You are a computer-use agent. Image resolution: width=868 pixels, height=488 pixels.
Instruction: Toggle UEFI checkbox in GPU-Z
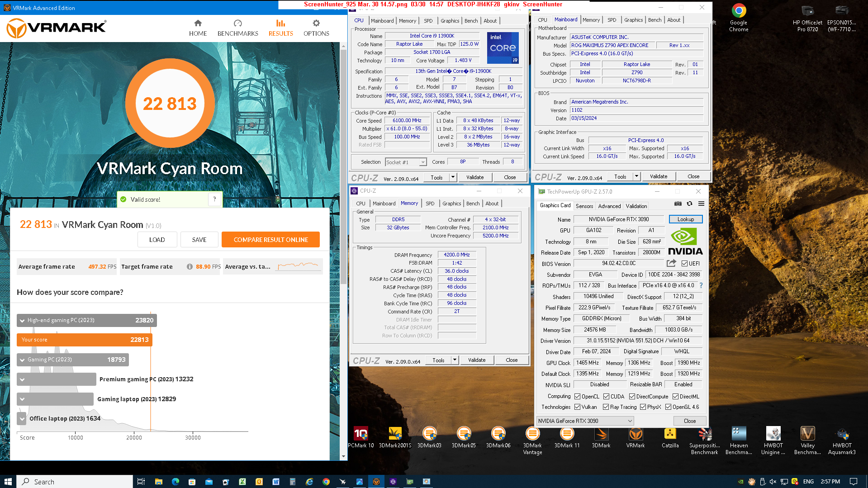[x=684, y=263]
